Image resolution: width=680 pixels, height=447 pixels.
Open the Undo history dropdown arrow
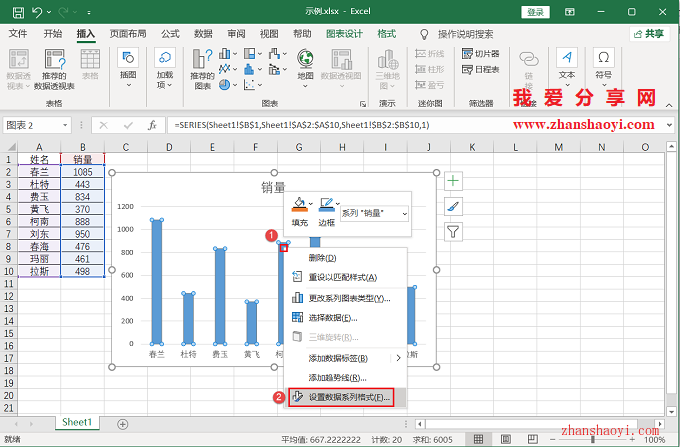[x=49, y=13]
